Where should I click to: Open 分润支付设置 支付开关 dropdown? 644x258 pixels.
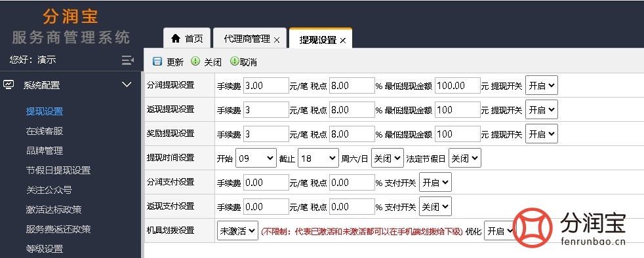tap(435, 182)
